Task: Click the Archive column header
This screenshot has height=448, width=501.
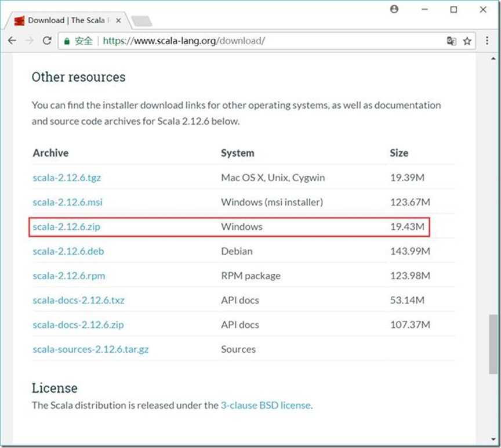Action: click(x=51, y=153)
